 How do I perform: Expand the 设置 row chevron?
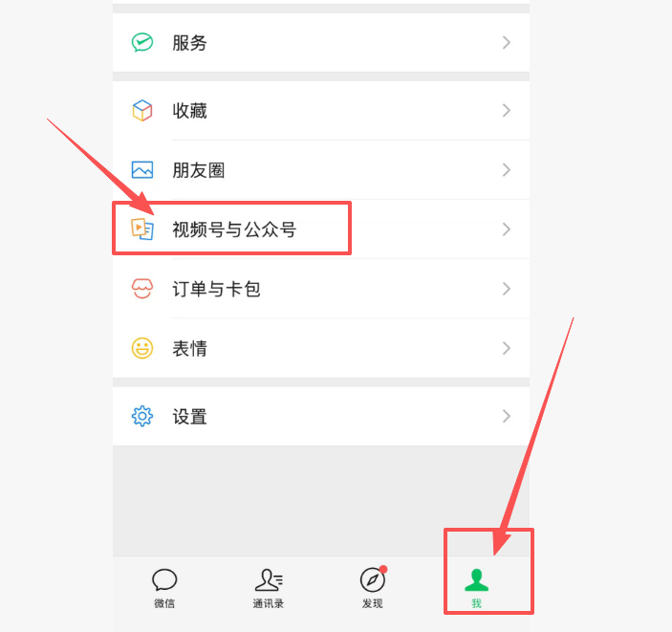(506, 416)
